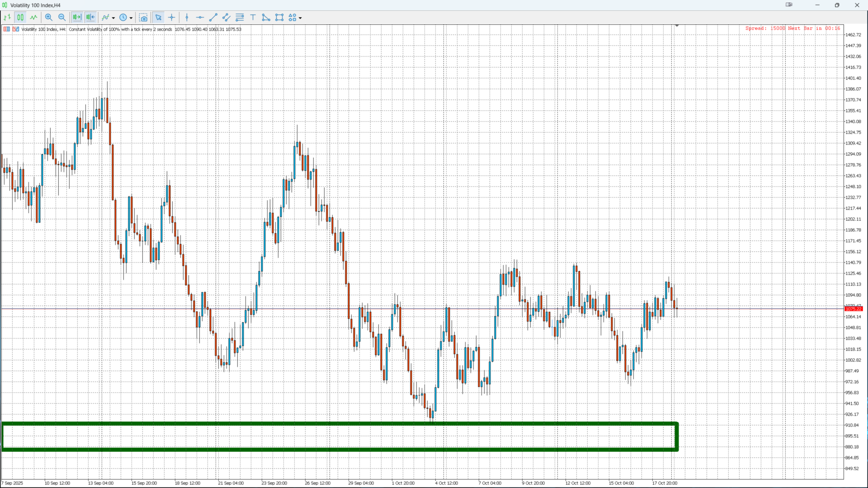
Task: Select the crosshair tool
Action: (172, 18)
